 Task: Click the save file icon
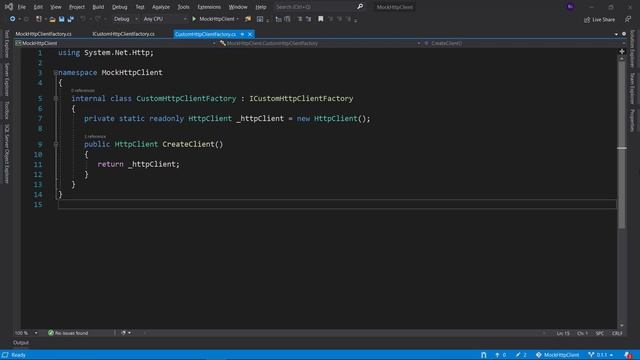pyautogui.click(x=61, y=19)
